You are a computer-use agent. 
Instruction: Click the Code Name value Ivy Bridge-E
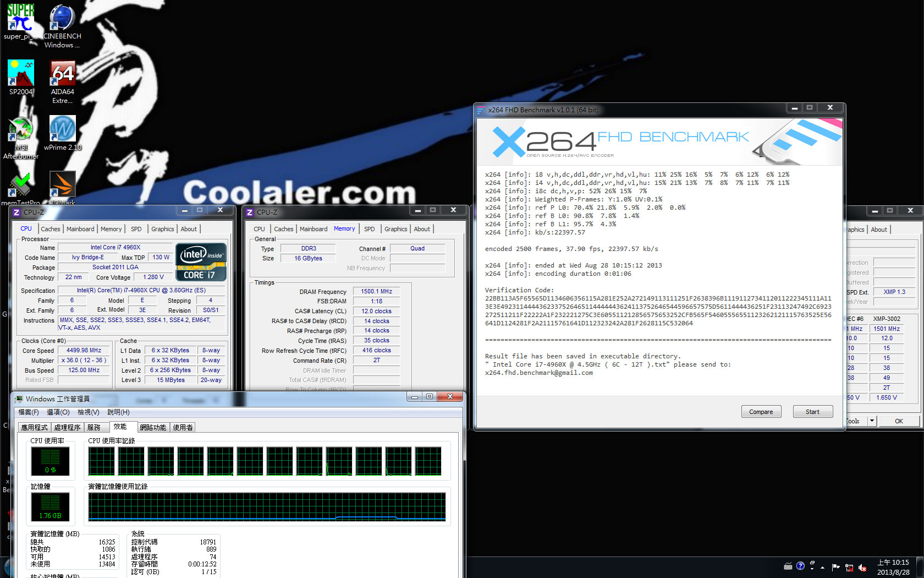click(x=88, y=258)
